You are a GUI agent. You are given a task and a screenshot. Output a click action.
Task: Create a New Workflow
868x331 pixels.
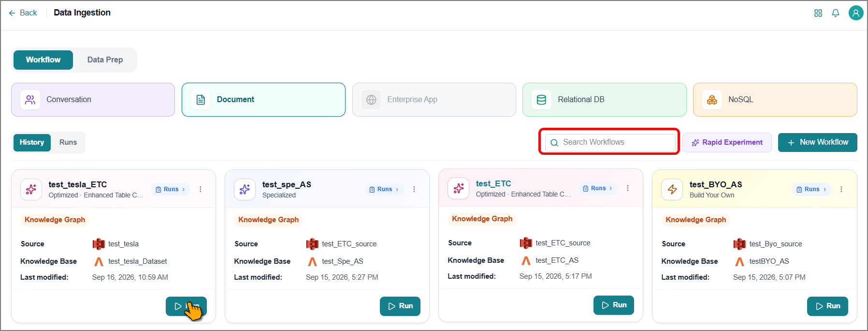(x=818, y=142)
